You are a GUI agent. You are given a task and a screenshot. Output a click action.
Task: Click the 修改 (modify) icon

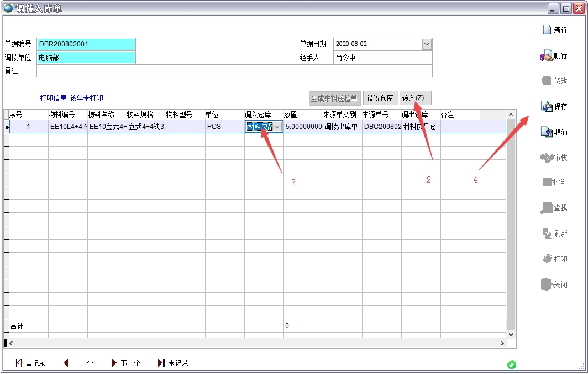(546, 81)
